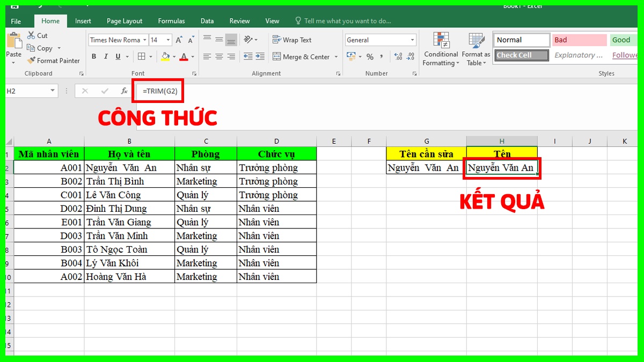Expand the Font Color arrow
The image size is (644, 362).
[193, 56]
